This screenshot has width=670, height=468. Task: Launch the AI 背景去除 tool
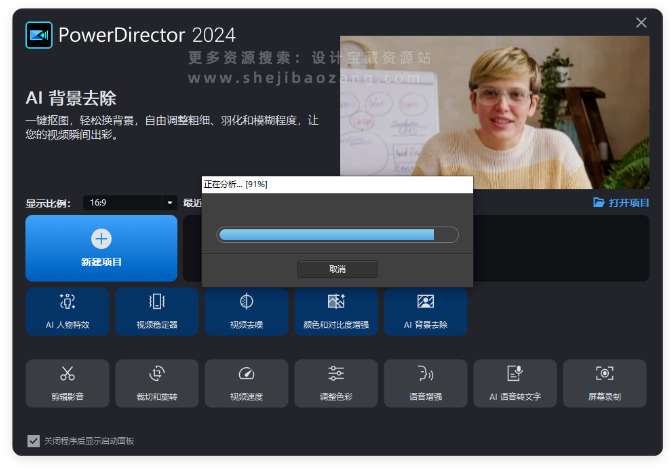click(426, 312)
